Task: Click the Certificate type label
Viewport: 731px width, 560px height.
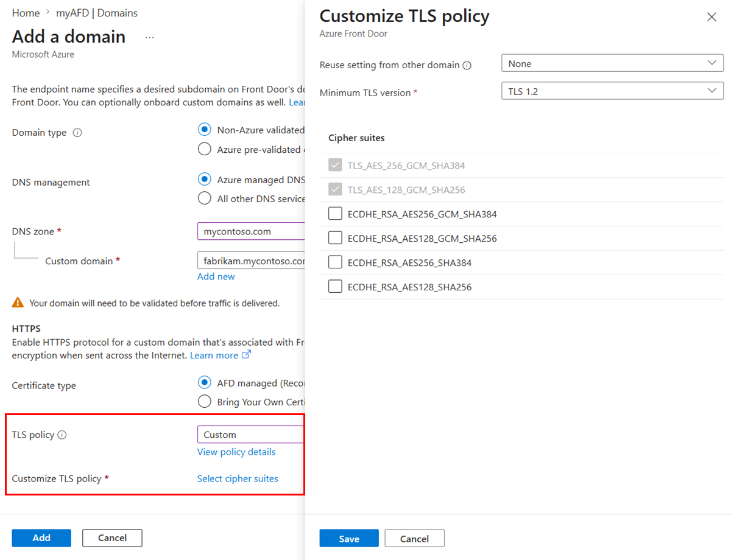Action: point(44,386)
